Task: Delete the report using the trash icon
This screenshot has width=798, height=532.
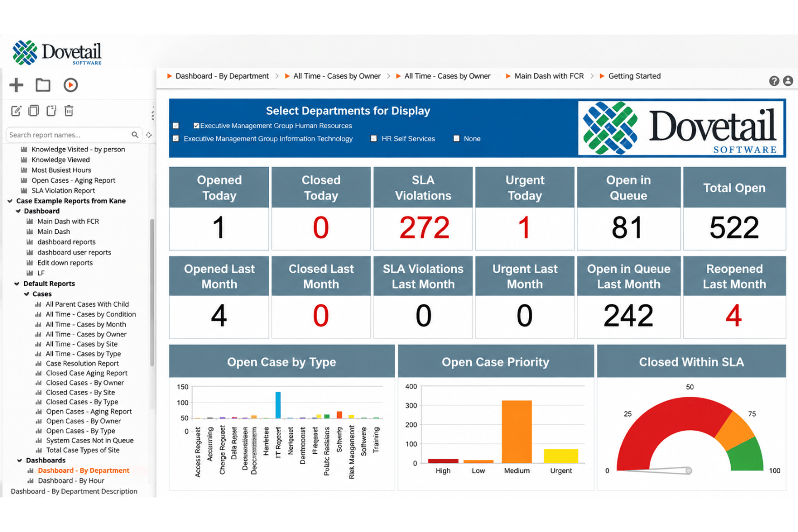Action: click(69, 110)
